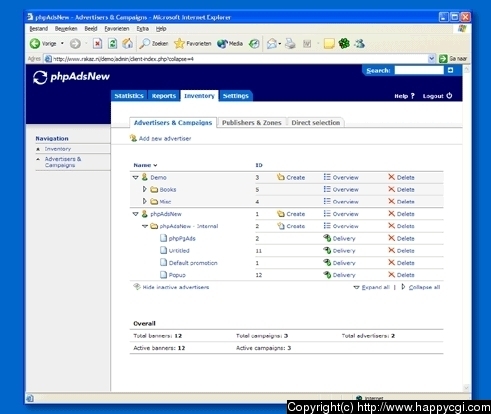
Task: Click Add new advertiser icon
Action: pos(133,138)
